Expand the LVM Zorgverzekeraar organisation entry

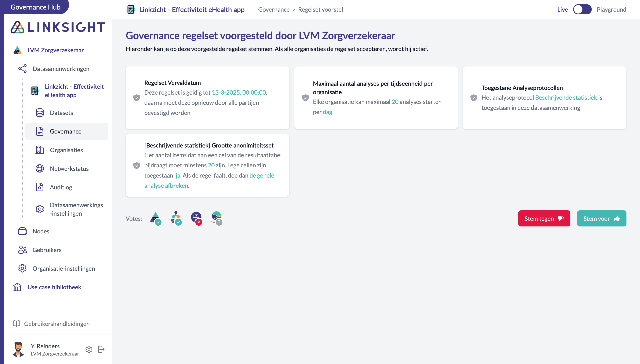click(x=55, y=50)
